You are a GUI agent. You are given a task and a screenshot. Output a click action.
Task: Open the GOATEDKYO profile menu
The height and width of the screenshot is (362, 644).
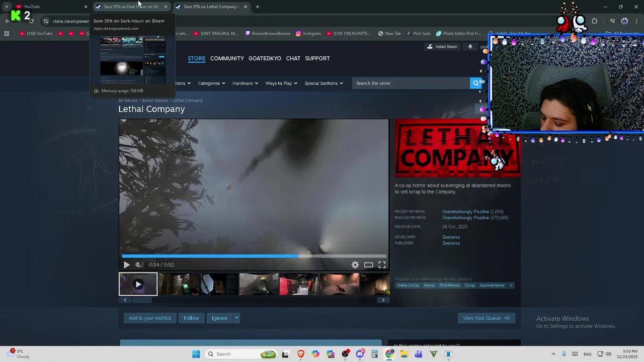[265, 58]
